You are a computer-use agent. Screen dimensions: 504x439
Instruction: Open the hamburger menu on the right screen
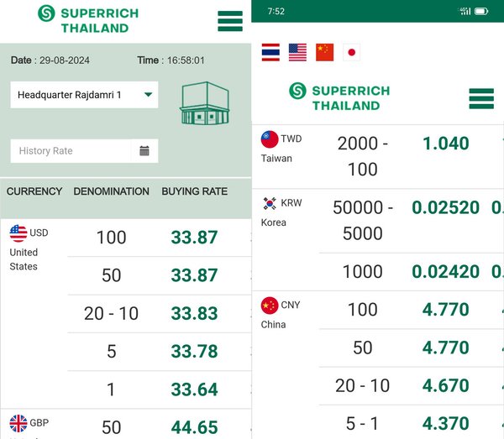(x=481, y=98)
